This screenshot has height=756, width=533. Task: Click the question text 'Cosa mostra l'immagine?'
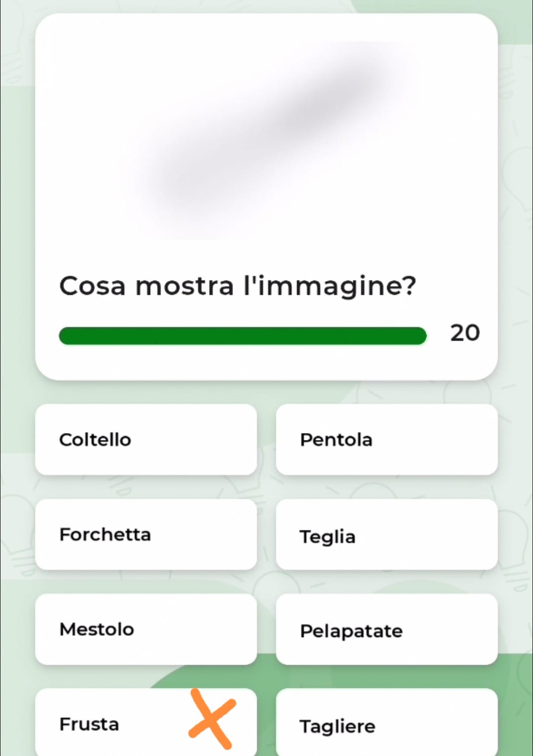tap(237, 286)
